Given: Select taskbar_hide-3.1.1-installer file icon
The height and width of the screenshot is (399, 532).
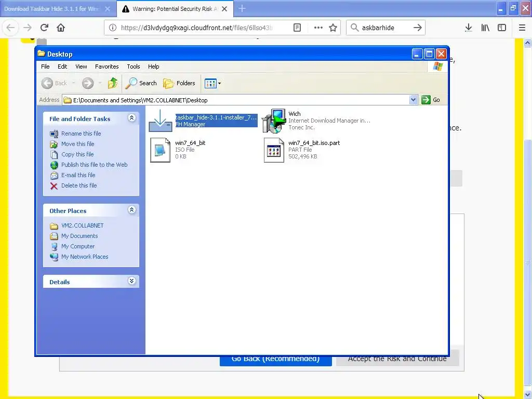Looking at the screenshot, I should [161, 121].
